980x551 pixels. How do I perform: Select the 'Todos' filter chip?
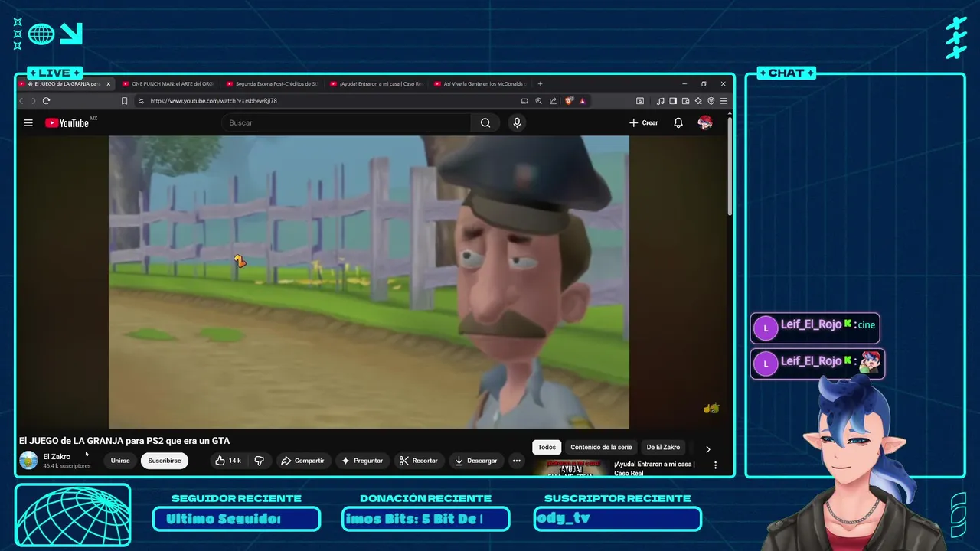point(547,447)
